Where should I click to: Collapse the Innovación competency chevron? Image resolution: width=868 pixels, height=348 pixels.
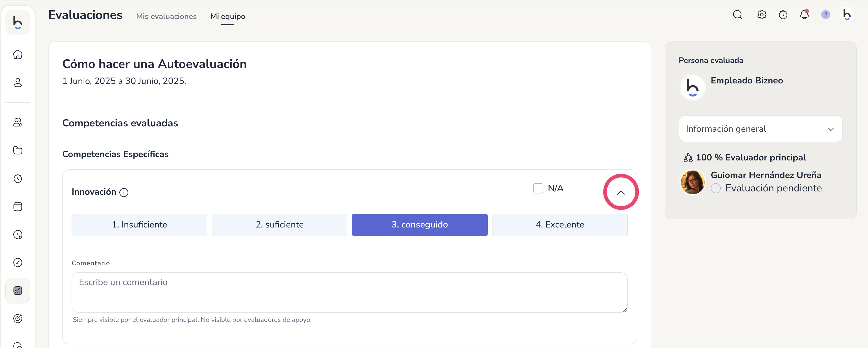point(621,192)
